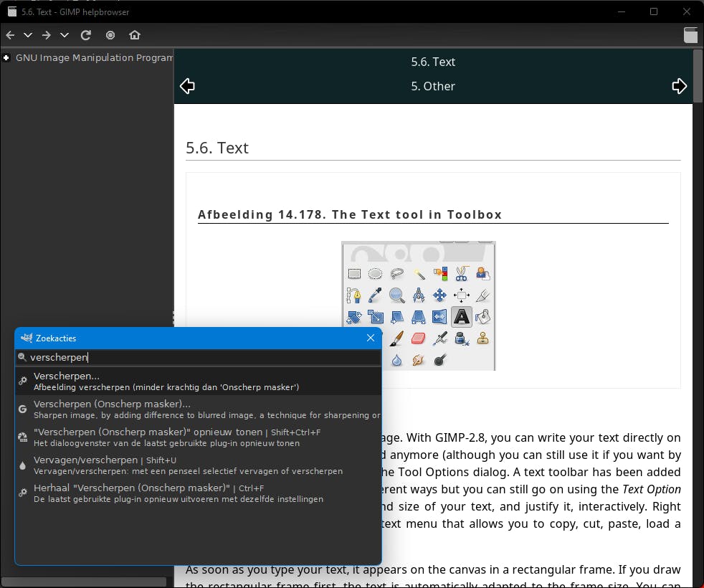Image resolution: width=704 pixels, height=588 pixels.
Task: Click the GIMP helpbrowser title bar icon
Action: (x=12, y=11)
